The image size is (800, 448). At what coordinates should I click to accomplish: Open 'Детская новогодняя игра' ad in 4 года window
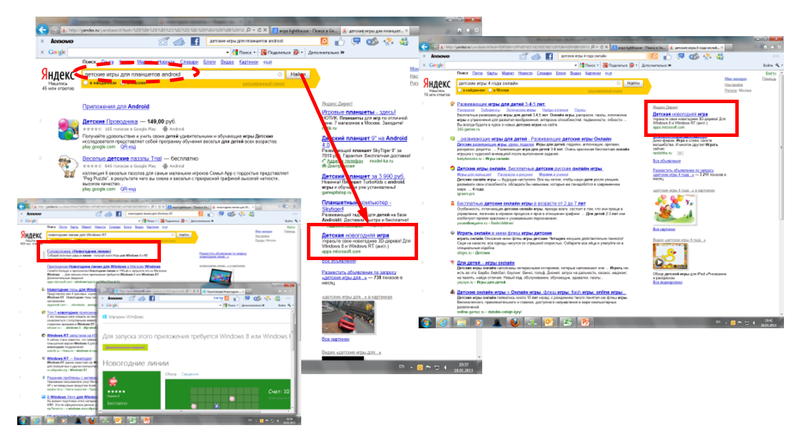coord(680,114)
